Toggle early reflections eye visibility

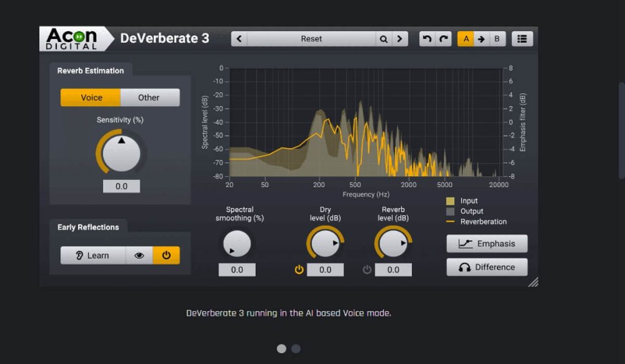(x=139, y=255)
